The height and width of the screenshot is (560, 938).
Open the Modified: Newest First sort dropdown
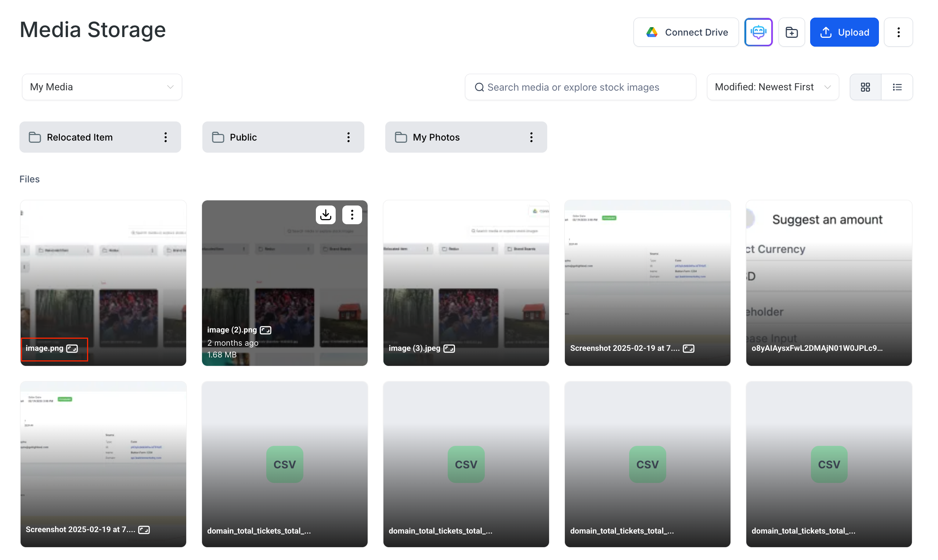(772, 87)
